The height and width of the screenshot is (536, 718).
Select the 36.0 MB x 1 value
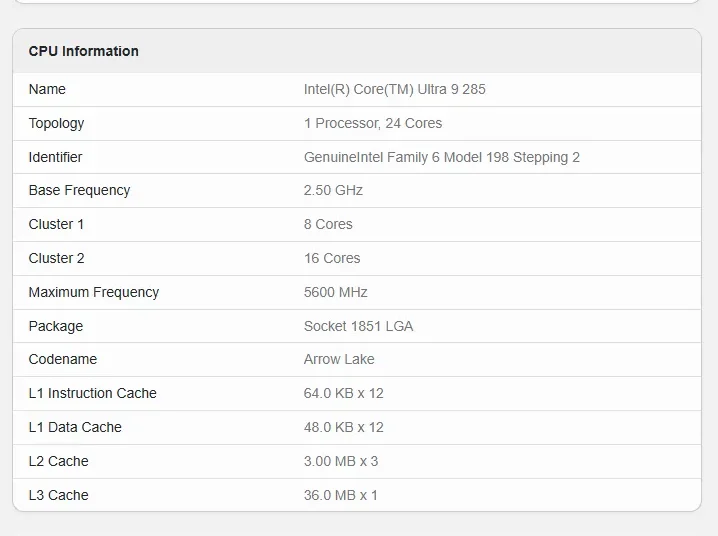tap(341, 495)
